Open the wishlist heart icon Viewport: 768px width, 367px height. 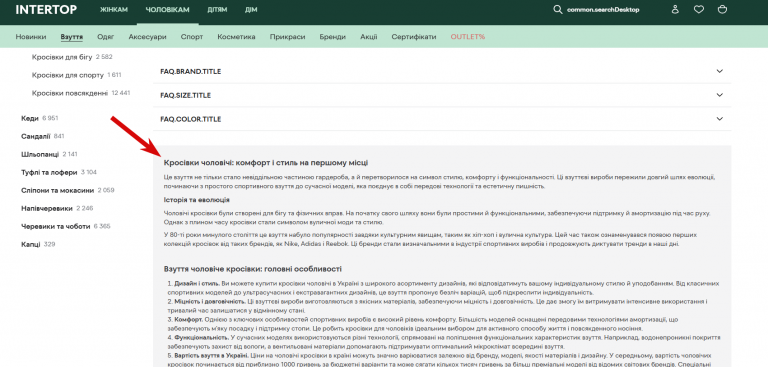(x=699, y=9)
